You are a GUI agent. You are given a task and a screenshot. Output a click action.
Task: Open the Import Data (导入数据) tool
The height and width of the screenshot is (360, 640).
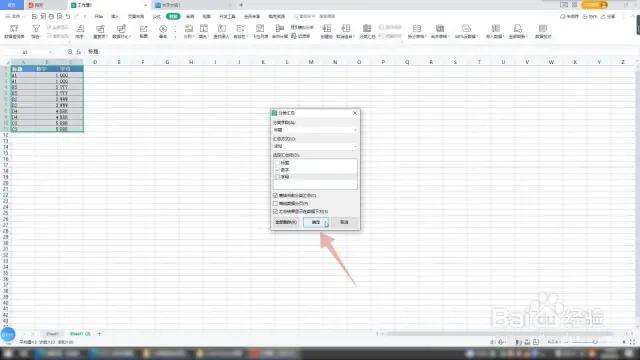[x=495, y=31]
